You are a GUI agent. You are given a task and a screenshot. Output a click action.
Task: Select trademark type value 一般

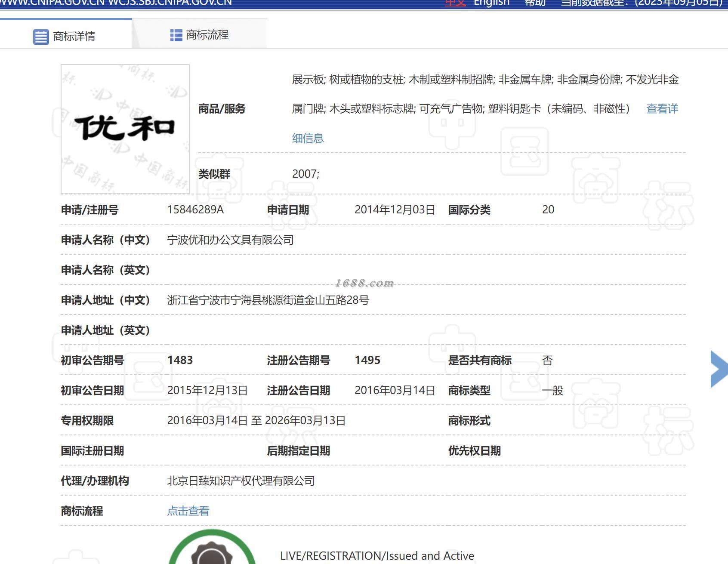(x=552, y=390)
